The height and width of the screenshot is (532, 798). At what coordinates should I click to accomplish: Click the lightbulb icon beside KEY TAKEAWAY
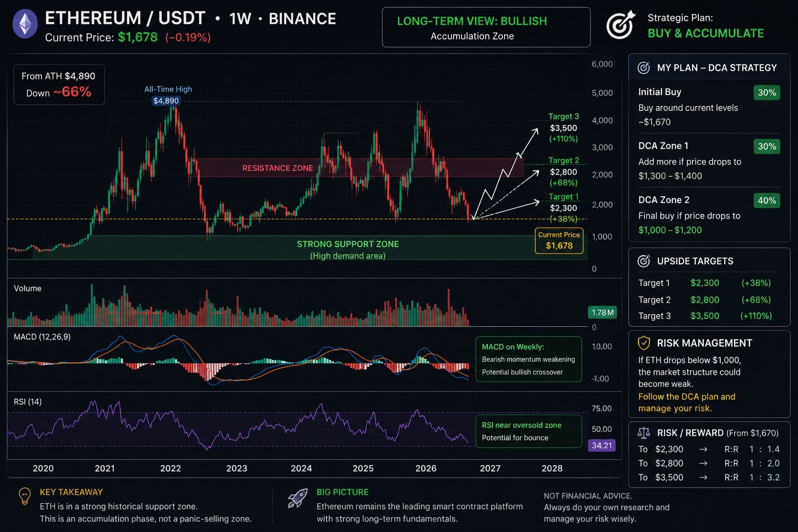(x=24, y=496)
